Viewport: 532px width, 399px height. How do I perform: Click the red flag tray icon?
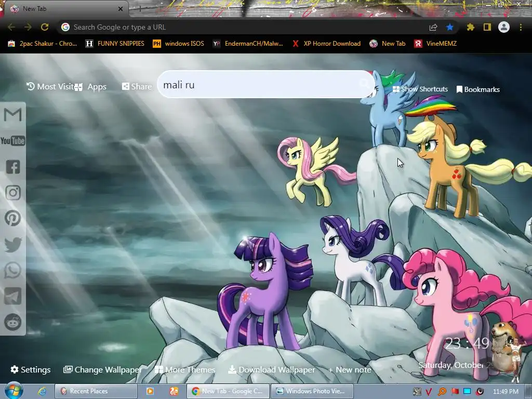pos(455,392)
